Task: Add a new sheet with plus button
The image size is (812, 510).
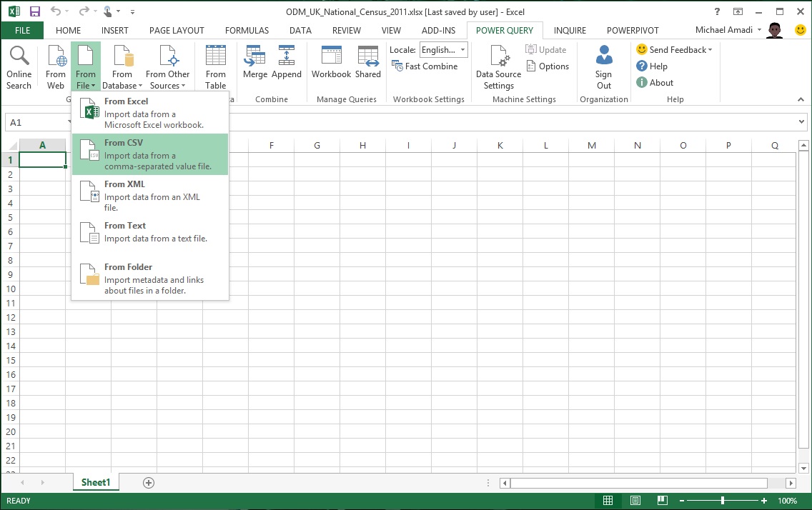Action: tap(149, 483)
